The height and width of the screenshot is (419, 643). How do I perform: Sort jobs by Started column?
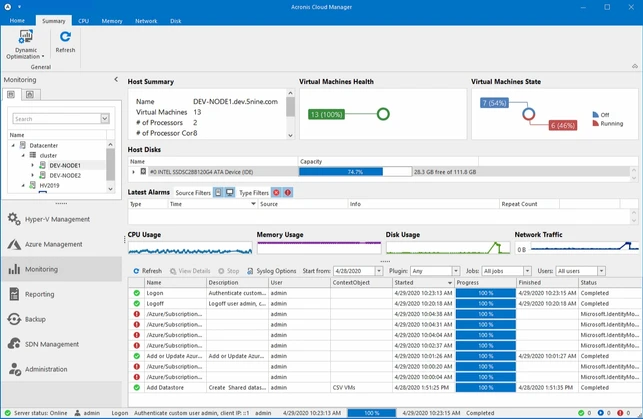tap(423, 282)
